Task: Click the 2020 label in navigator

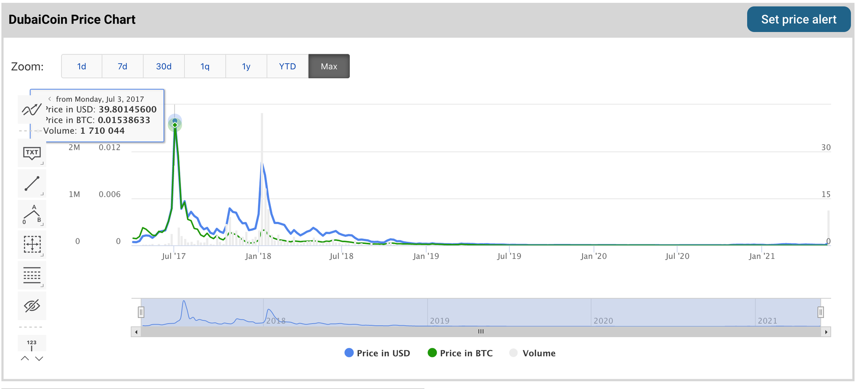Action: click(x=603, y=321)
